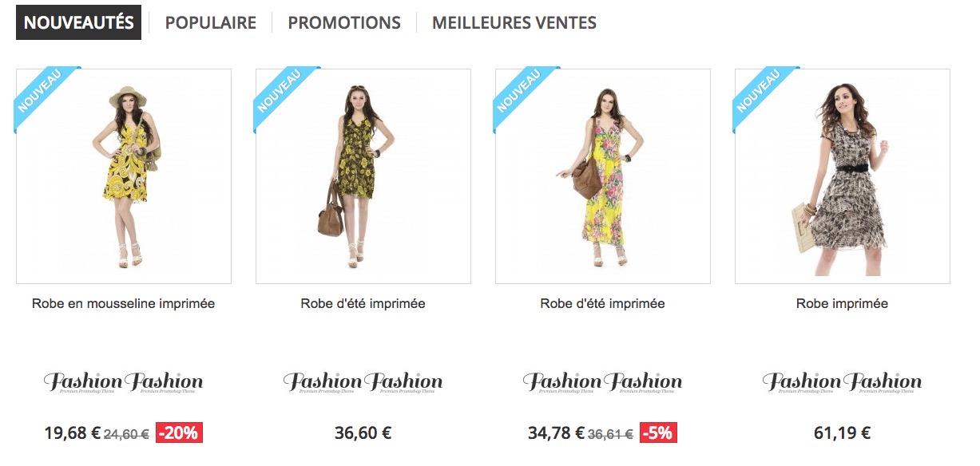View the beige ruffled dress product image
Viewport: 980px width, 466px height.
pyautogui.click(x=843, y=176)
